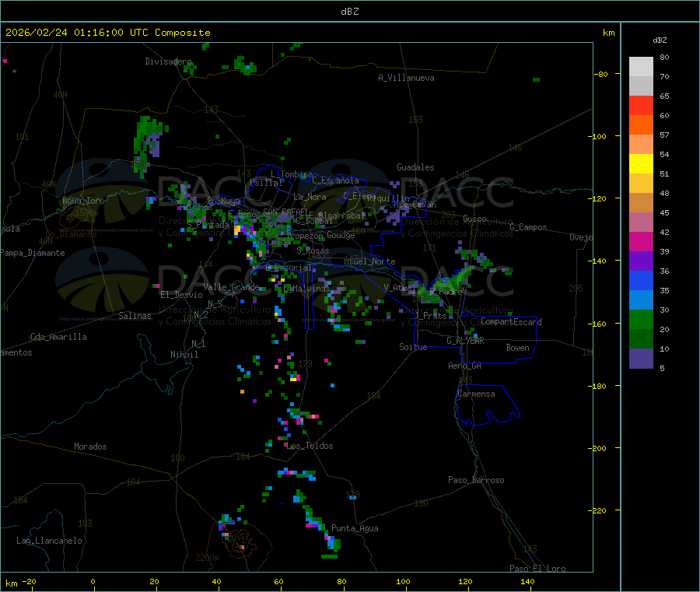Viewport: 700px width, 592px height.
Task: Click the Soitue place label
Action: coord(413,347)
